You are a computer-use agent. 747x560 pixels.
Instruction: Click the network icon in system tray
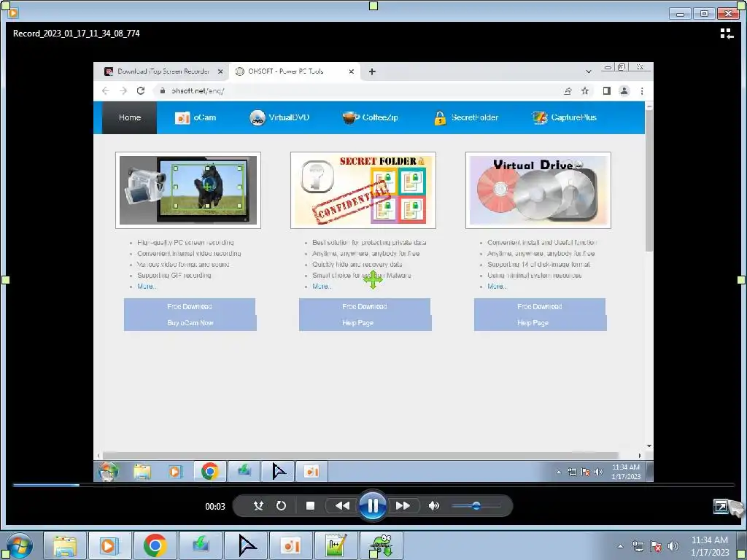coord(638,546)
